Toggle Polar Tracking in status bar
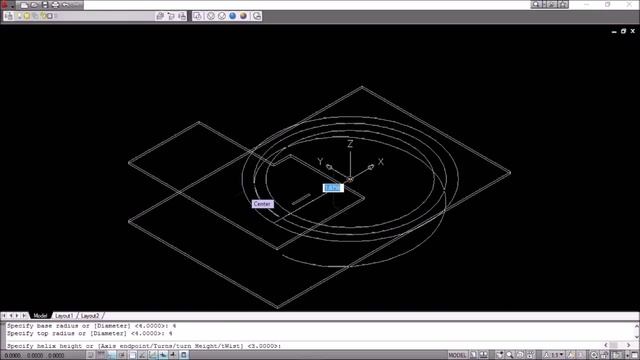The width and height of the screenshot is (640, 360). point(122,355)
